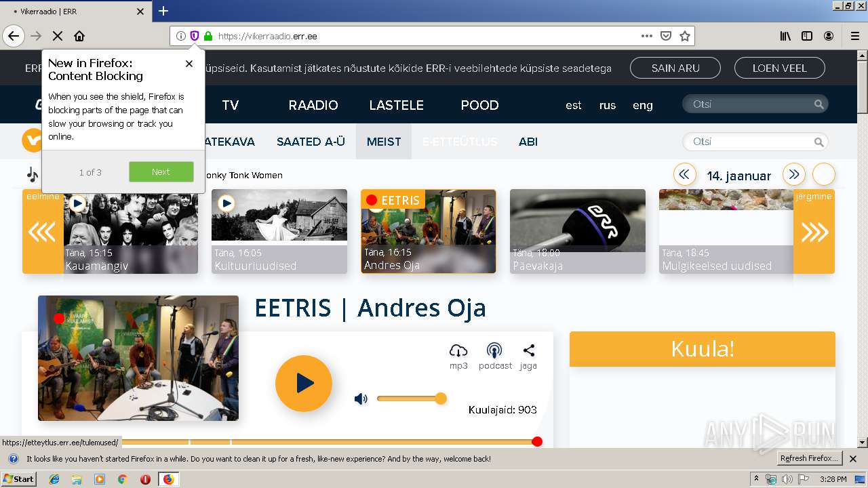Dismiss the Firefox refresh notification bar
The height and width of the screenshot is (488, 868).
click(853, 459)
